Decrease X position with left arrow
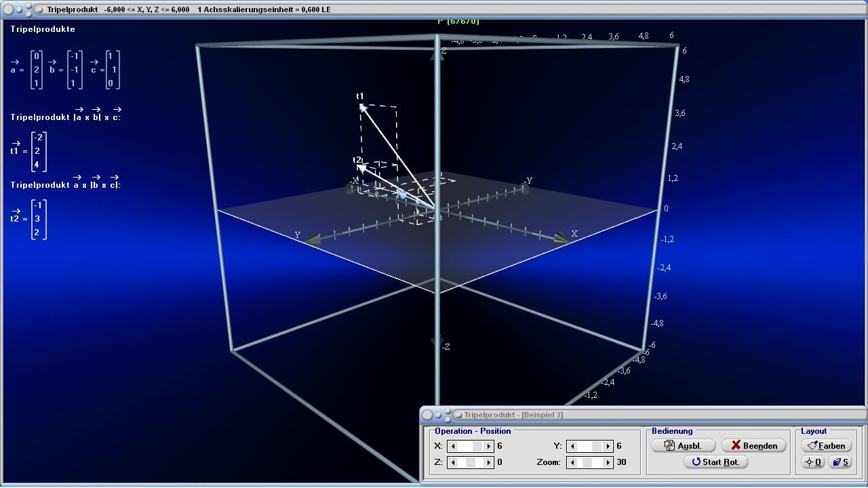868x488 pixels. pos(453,446)
